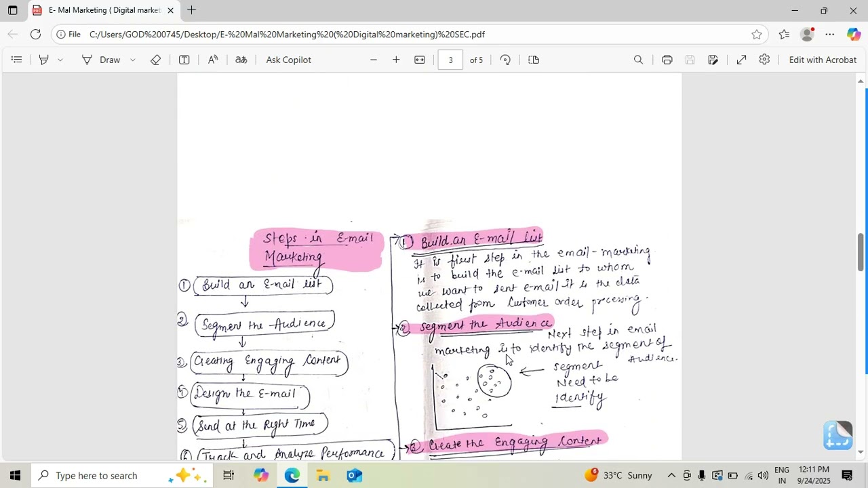The width and height of the screenshot is (868, 488).
Task: Refresh the current page
Action: point(35,34)
